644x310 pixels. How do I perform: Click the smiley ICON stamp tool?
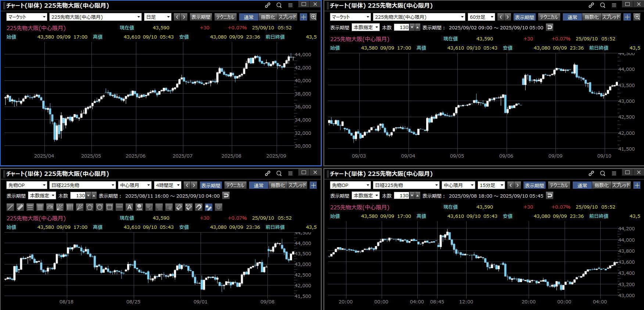(139, 207)
